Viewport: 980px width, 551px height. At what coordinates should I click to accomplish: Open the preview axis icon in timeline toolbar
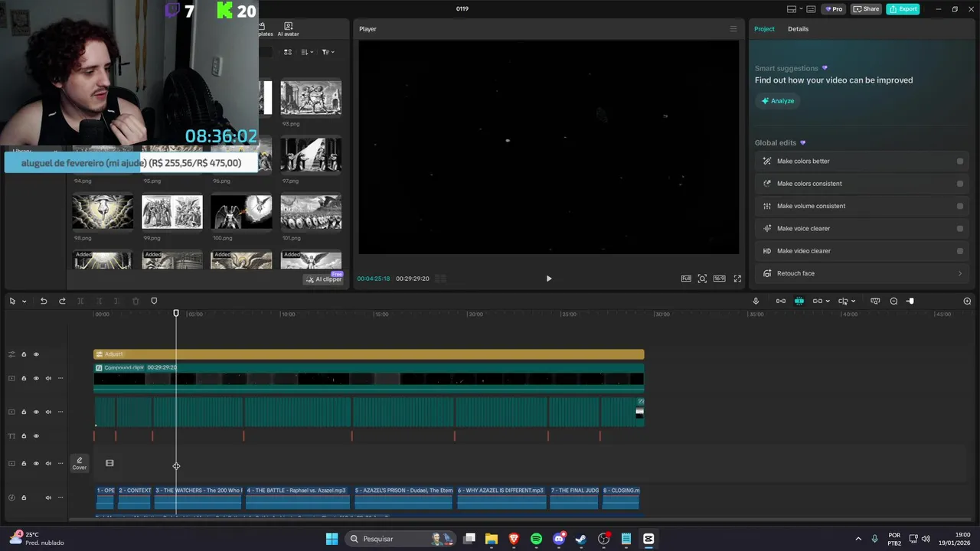coord(875,301)
